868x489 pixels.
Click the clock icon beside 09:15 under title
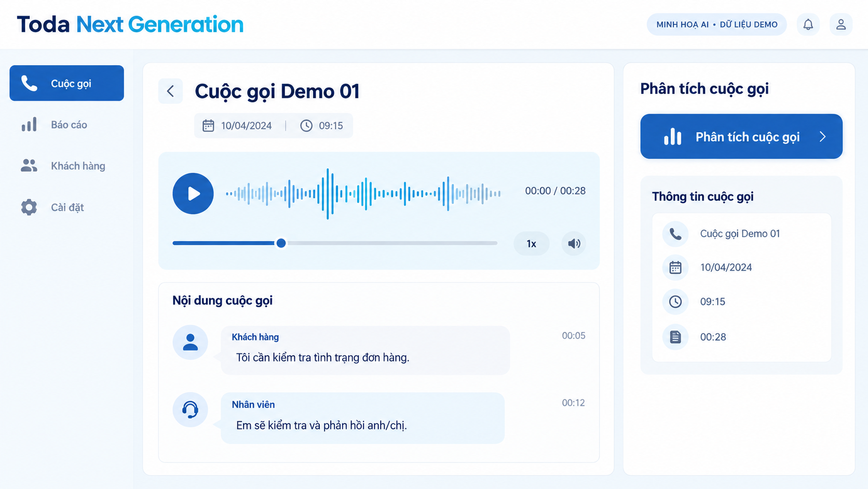(x=306, y=126)
